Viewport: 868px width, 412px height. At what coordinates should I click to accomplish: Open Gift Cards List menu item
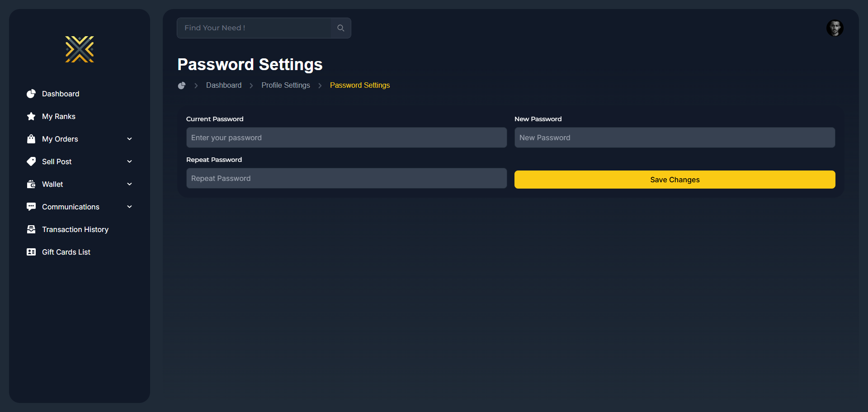pyautogui.click(x=66, y=252)
